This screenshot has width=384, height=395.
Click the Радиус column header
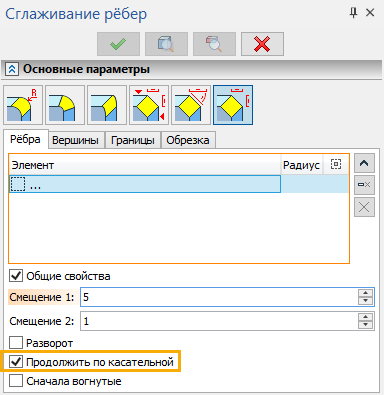301,165
